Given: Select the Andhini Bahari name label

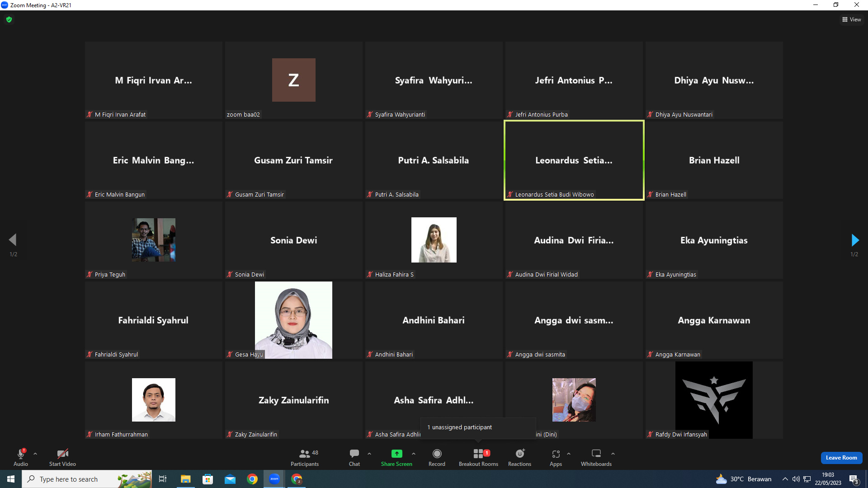Looking at the screenshot, I should click(394, 354).
